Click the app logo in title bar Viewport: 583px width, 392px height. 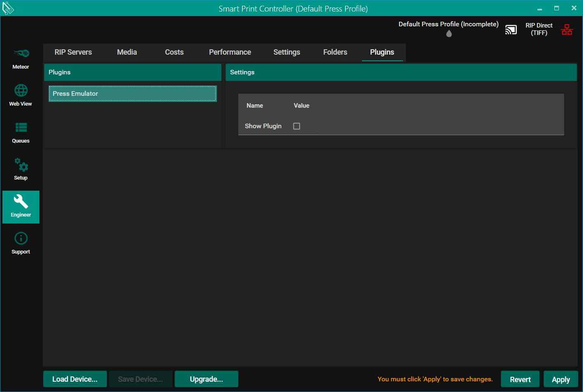[8, 8]
